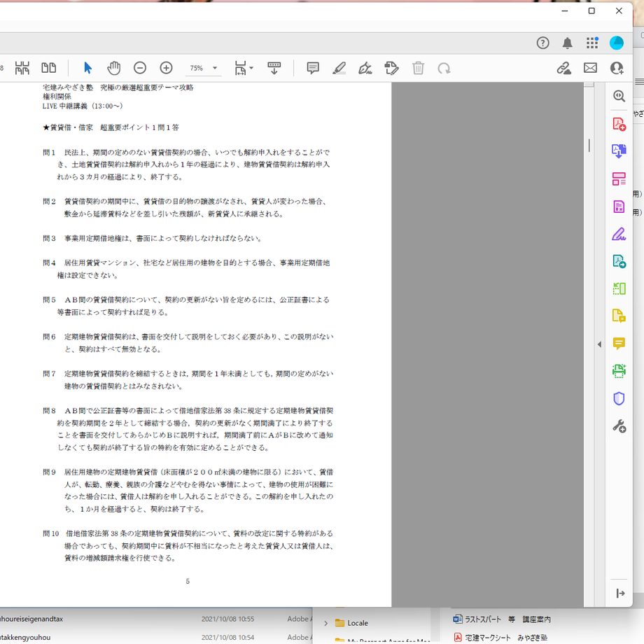
Task: Click the 2021/10/08 10:54 date cell
Action: point(227,638)
